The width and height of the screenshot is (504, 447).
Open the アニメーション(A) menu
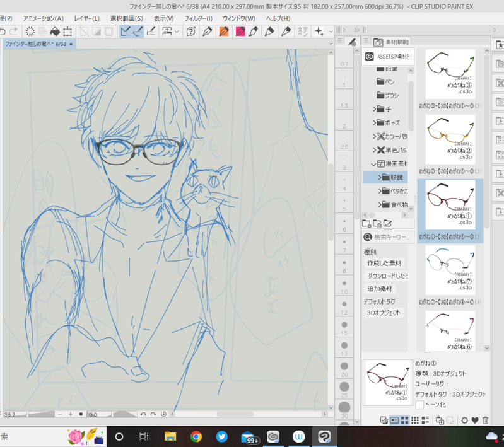pos(43,18)
